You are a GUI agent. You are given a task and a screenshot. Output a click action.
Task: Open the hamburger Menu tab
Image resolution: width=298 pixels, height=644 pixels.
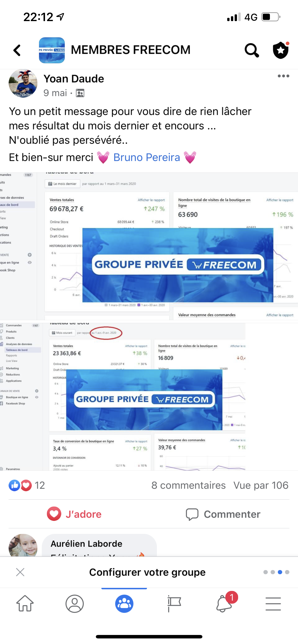(x=273, y=604)
